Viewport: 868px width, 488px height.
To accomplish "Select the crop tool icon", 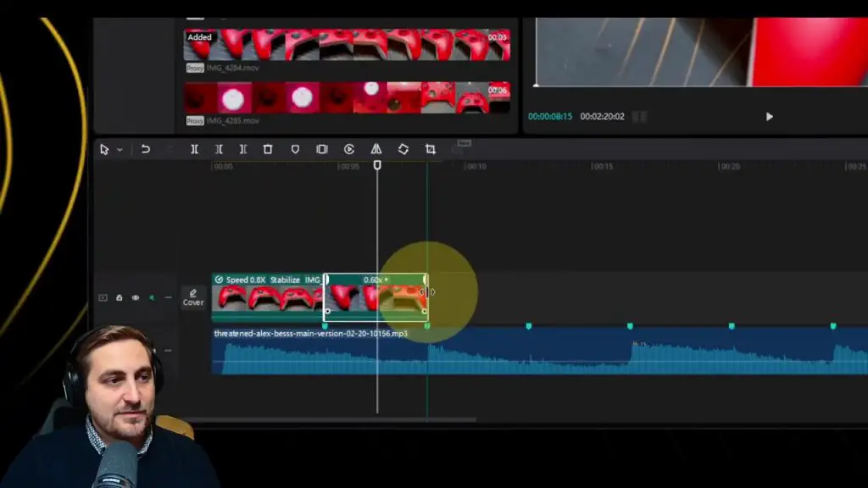I will (x=431, y=149).
